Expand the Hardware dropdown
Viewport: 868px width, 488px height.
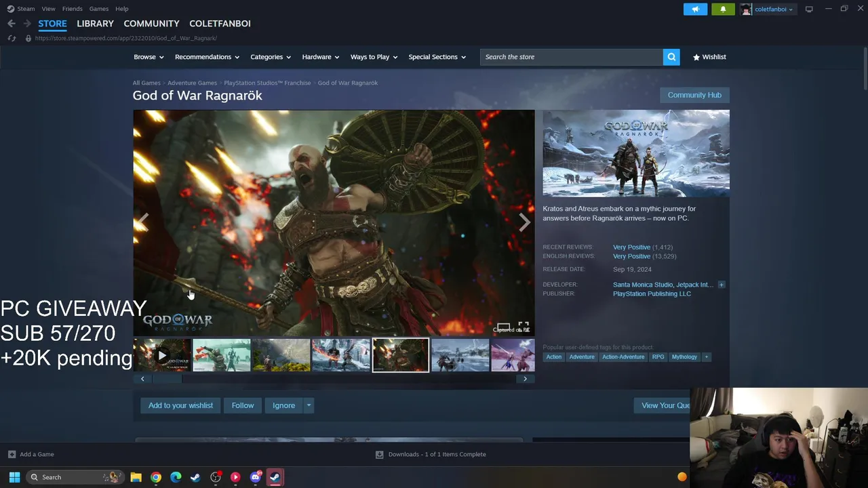pyautogui.click(x=321, y=57)
